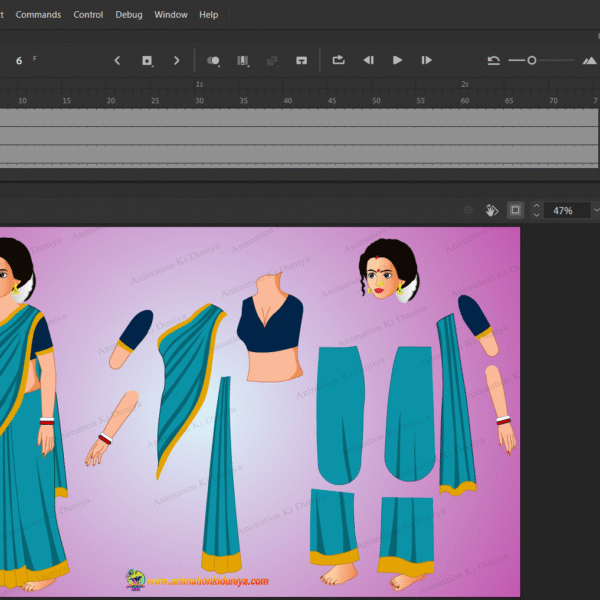600x600 pixels.
Task: Select the Rotation tool near zoom
Action: coord(492,210)
